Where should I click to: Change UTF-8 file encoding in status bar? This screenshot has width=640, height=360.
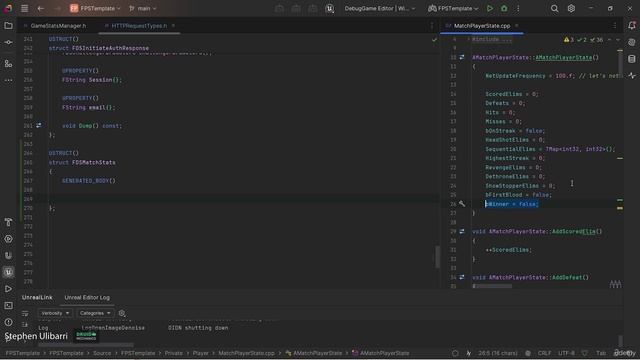click(x=566, y=353)
